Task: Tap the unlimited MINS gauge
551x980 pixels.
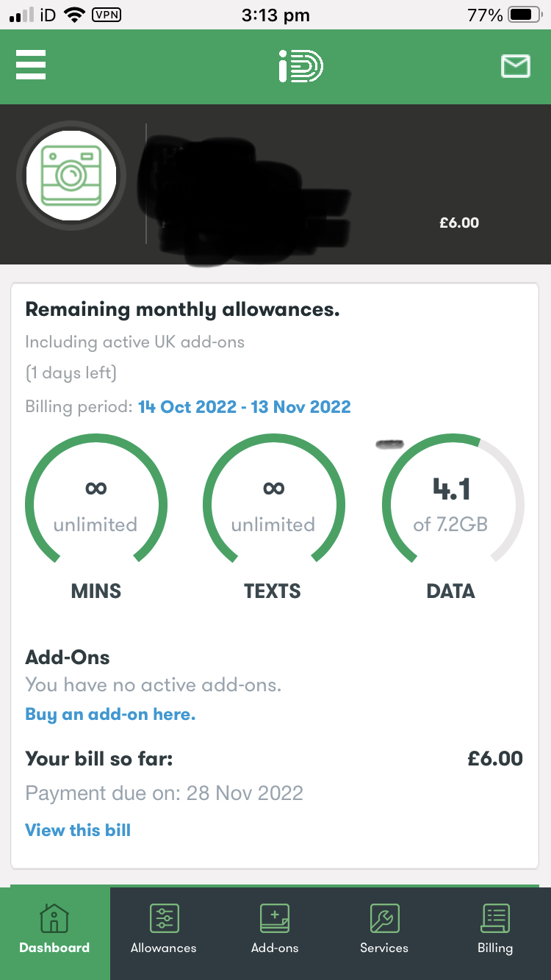Action: (x=96, y=507)
